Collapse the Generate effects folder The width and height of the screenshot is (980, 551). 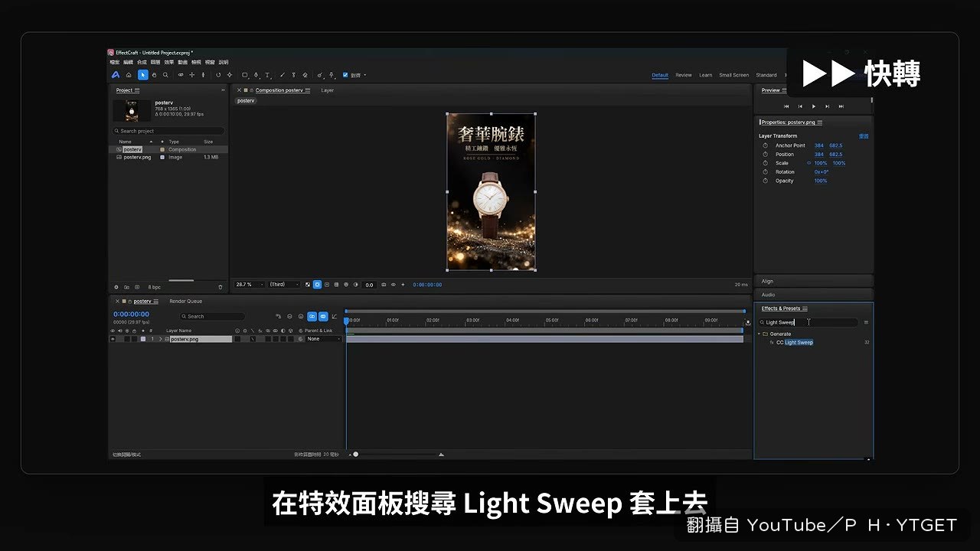tap(759, 334)
